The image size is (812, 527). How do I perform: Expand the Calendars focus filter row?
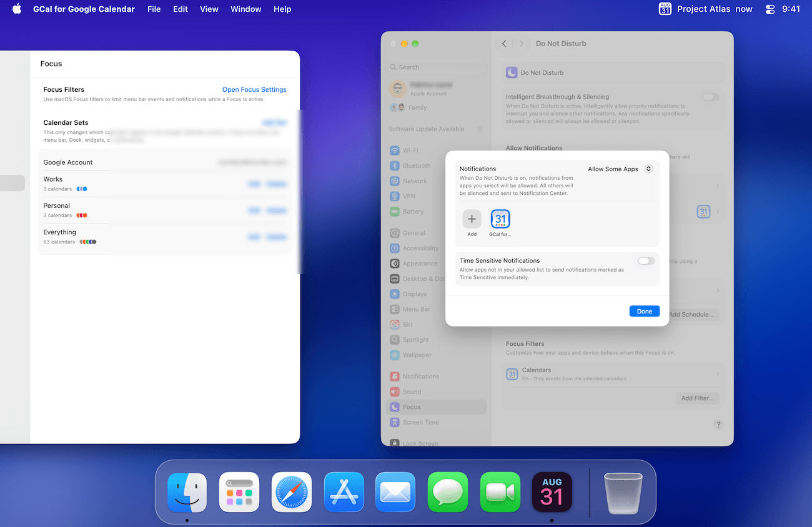point(613,374)
